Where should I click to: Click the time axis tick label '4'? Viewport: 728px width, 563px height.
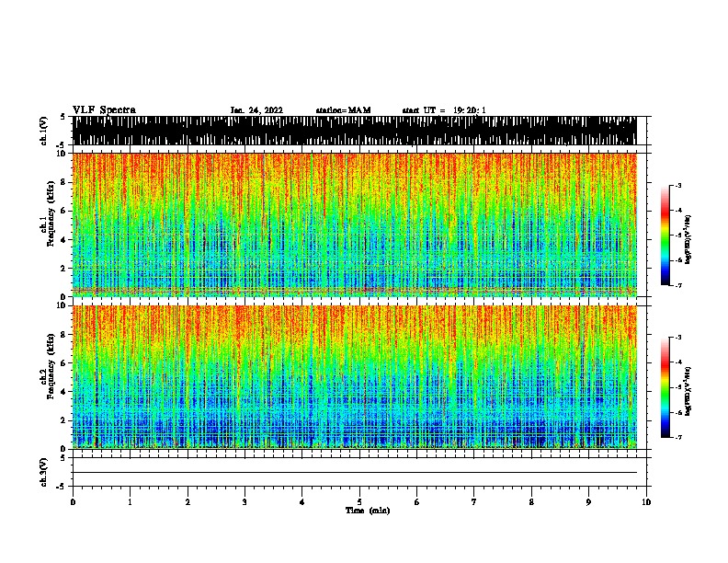pos(302,501)
